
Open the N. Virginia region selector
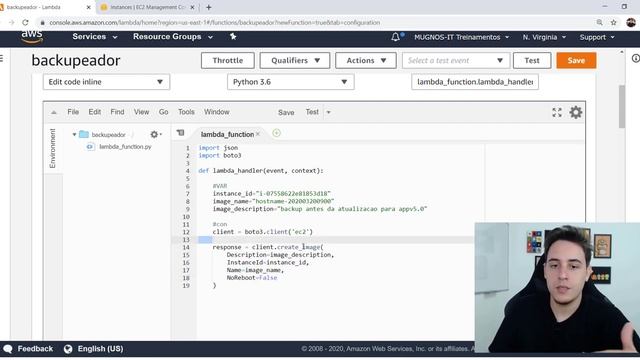tap(544, 37)
